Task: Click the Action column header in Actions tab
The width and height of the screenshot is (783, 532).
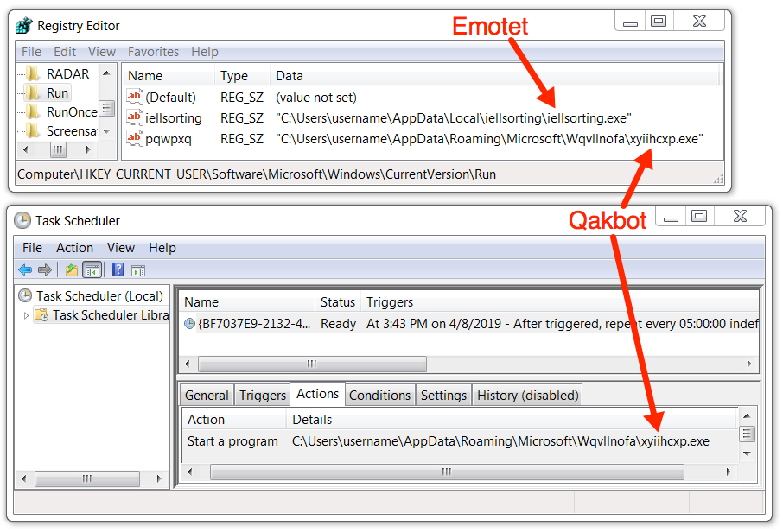Action: pyautogui.click(x=233, y=419)
